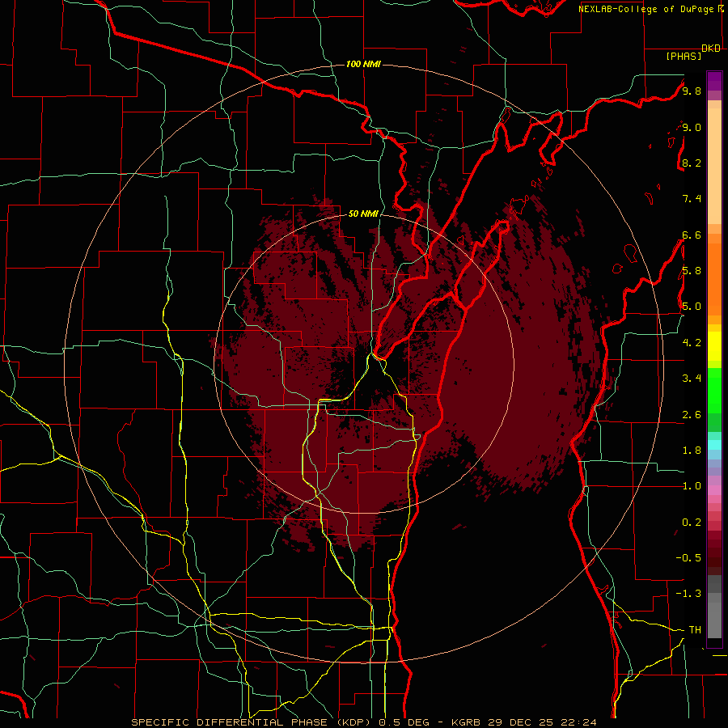728x728 pixels.
Task: Click the 3.4 legend value
Action: tap(692, 379)
